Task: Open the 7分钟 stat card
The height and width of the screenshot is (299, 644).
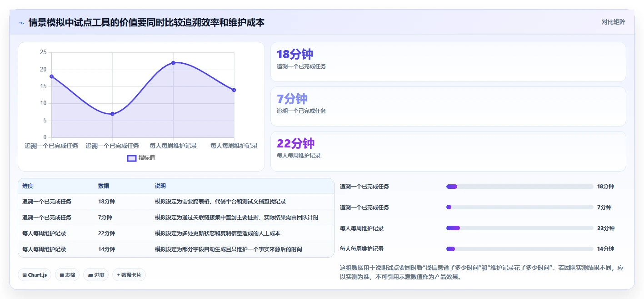Action: (448, 106)
